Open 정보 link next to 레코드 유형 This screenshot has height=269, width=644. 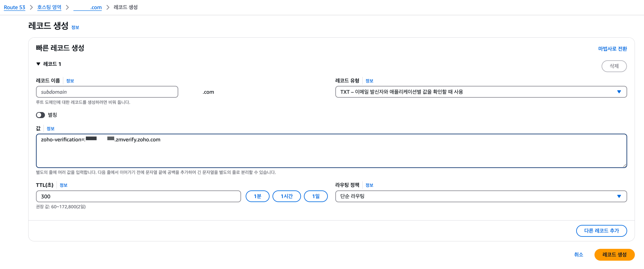tap(369, 81)
